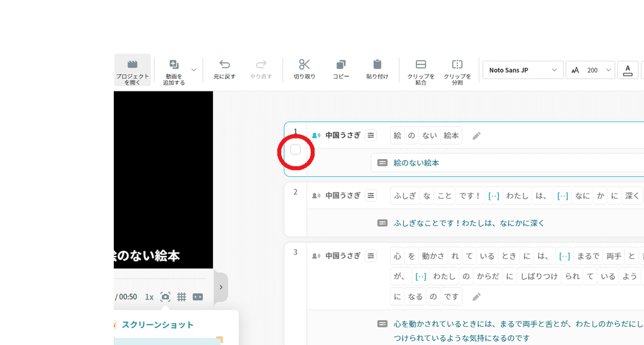Screen dimensions: 644x345
Task: Select word chip からだ in clip 3
Action: pos(488,276)
